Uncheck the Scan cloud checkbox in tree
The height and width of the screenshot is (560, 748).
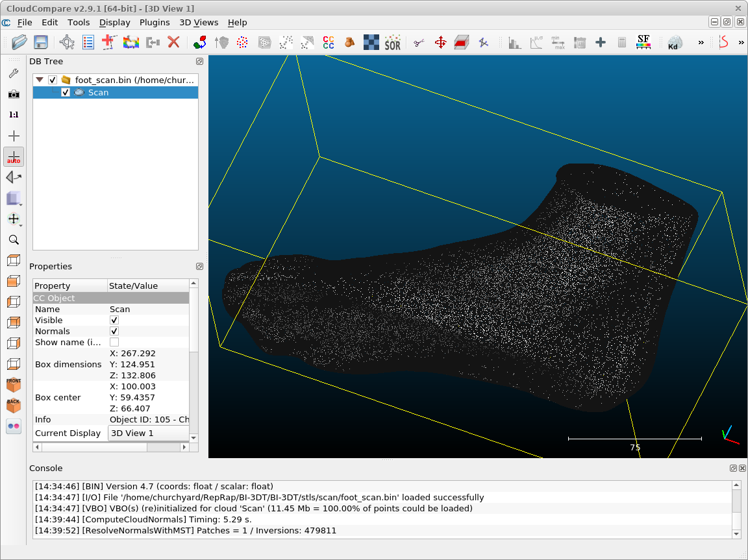pyautogui.click(x=66, y=92)
